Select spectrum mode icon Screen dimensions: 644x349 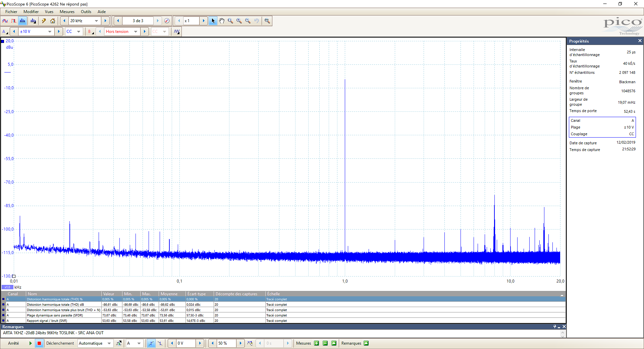22,21
